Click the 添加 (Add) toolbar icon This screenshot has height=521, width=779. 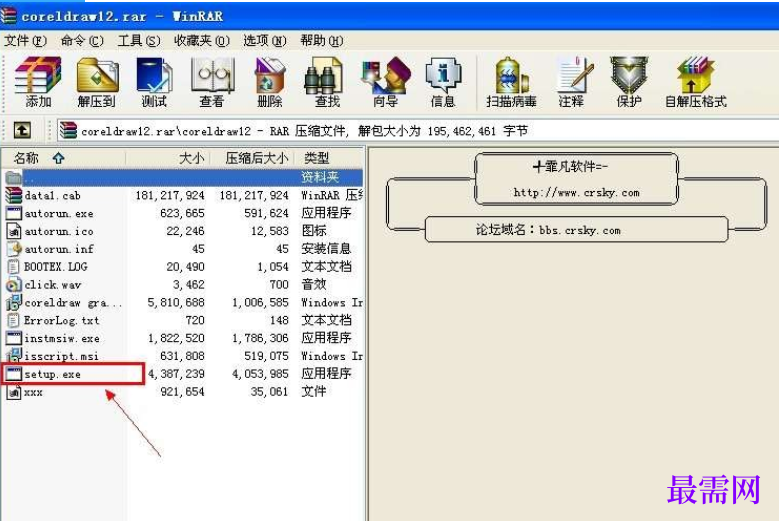coord(38,75)
